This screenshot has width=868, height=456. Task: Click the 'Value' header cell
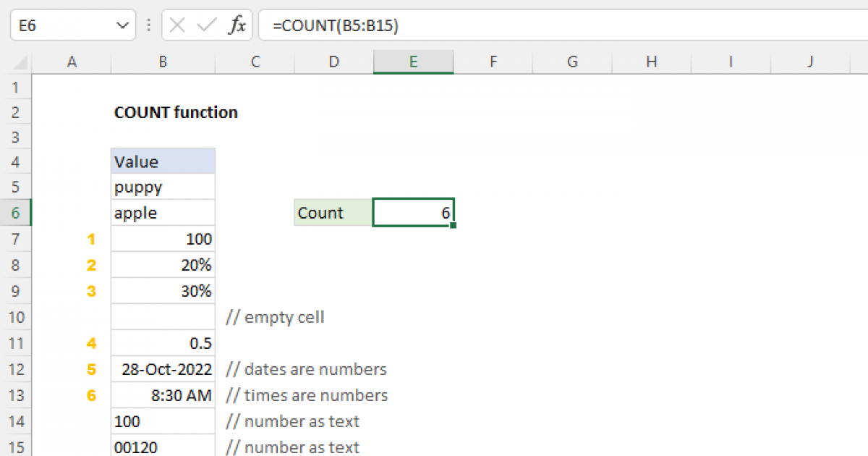[x=163, y=161]
